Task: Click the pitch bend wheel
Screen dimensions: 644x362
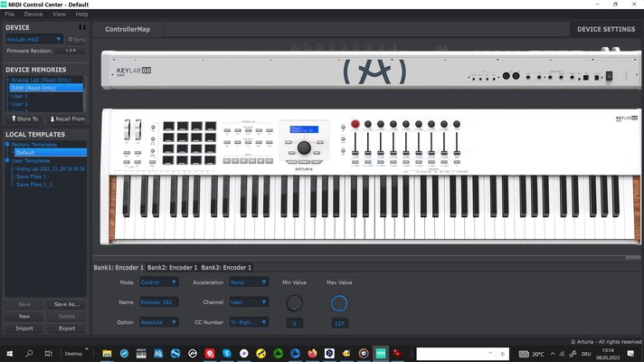Action: 128,129
